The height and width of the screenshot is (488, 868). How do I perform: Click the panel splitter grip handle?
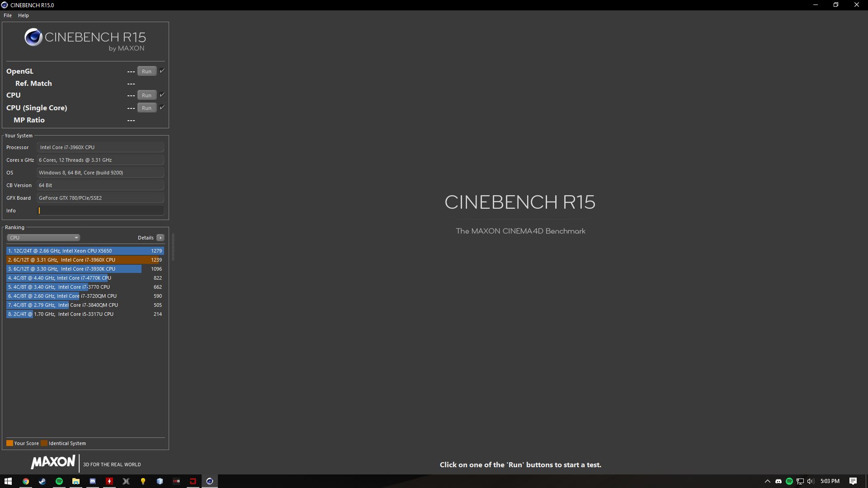[173, 247]
